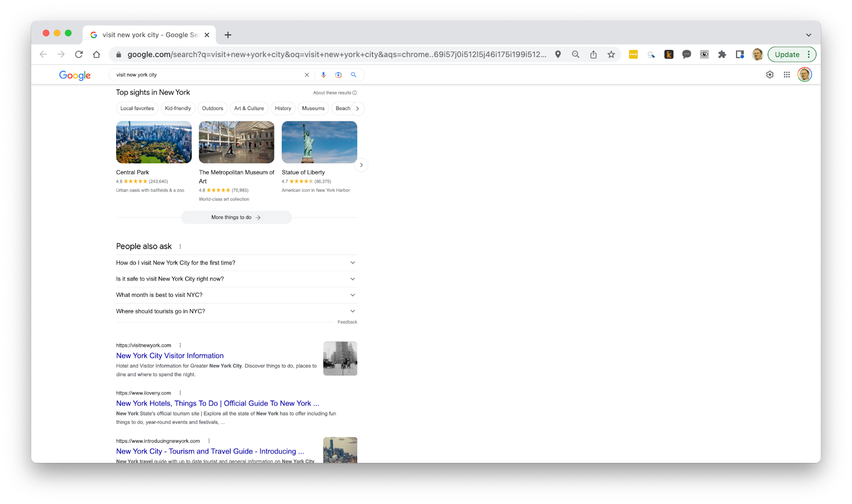Click the thumbnail beside the visitnewyork.com result
The image size is (852, 504).
340,359
